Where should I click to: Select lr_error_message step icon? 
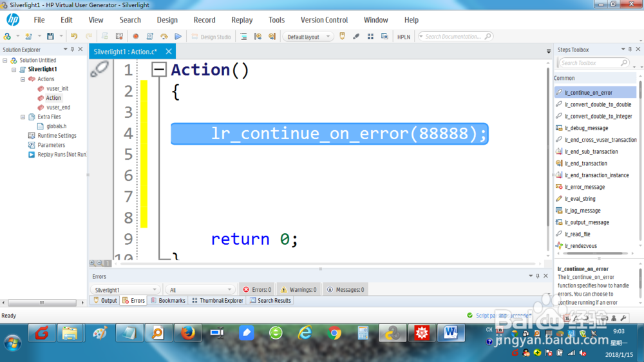coord(559,187)
